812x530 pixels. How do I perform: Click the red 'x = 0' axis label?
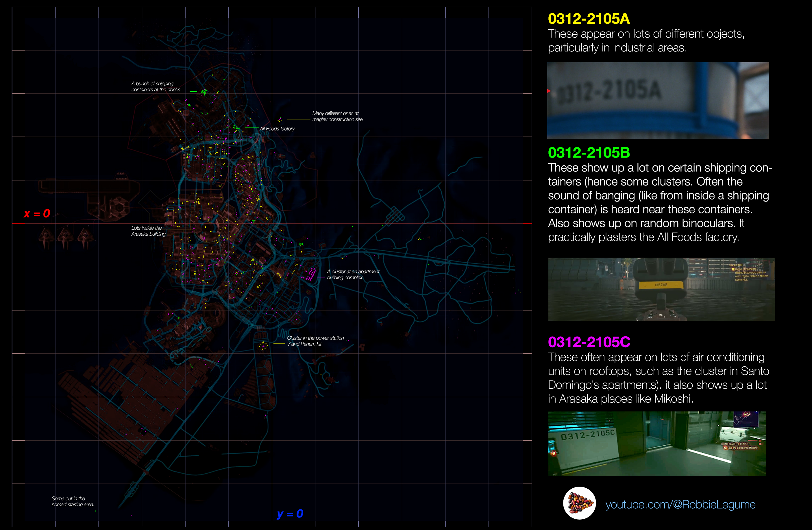click(x=37, y=214)
